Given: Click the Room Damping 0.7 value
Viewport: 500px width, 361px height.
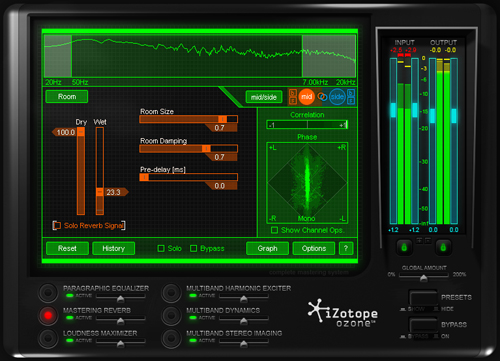Looking at the screenshot, I should click(220, 157).
